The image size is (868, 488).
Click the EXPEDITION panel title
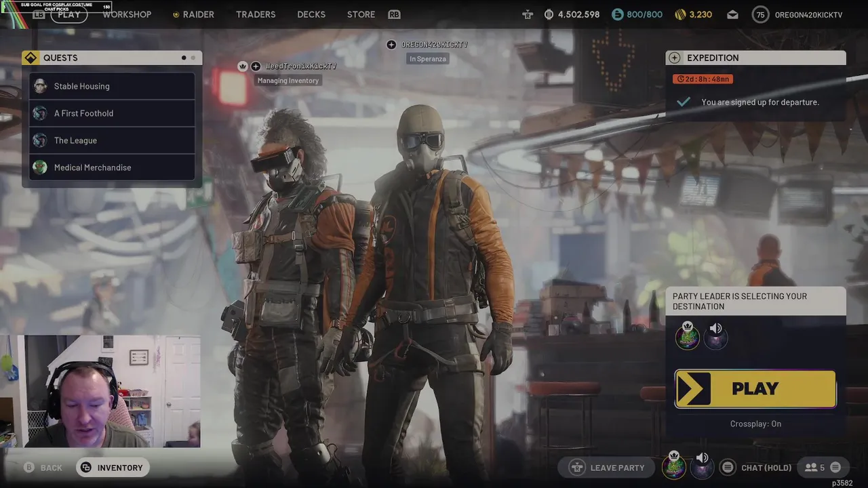coord(713,58)
